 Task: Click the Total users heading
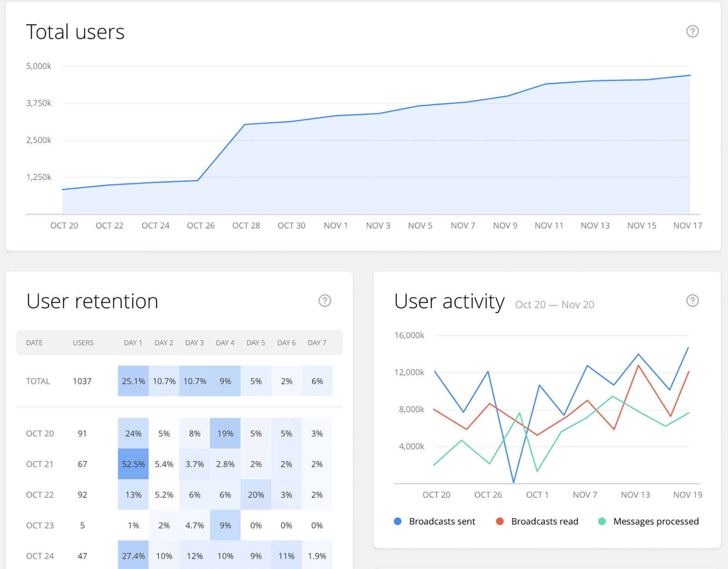(x=75, y=32)
